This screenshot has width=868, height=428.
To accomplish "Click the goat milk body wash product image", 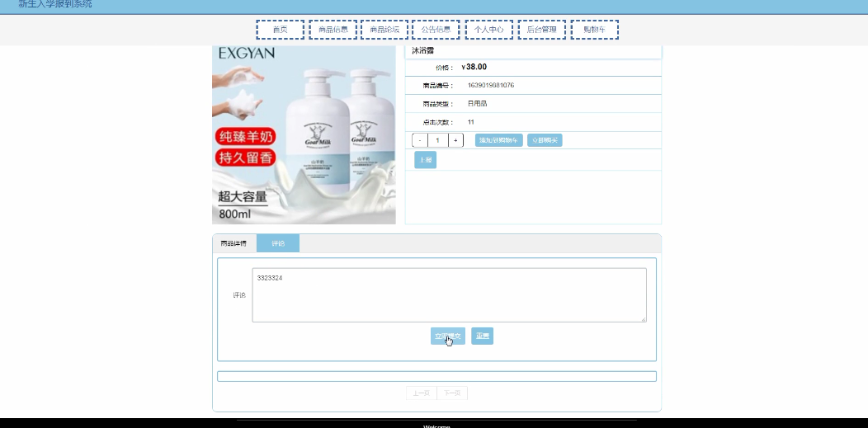I will coord(304,135).
